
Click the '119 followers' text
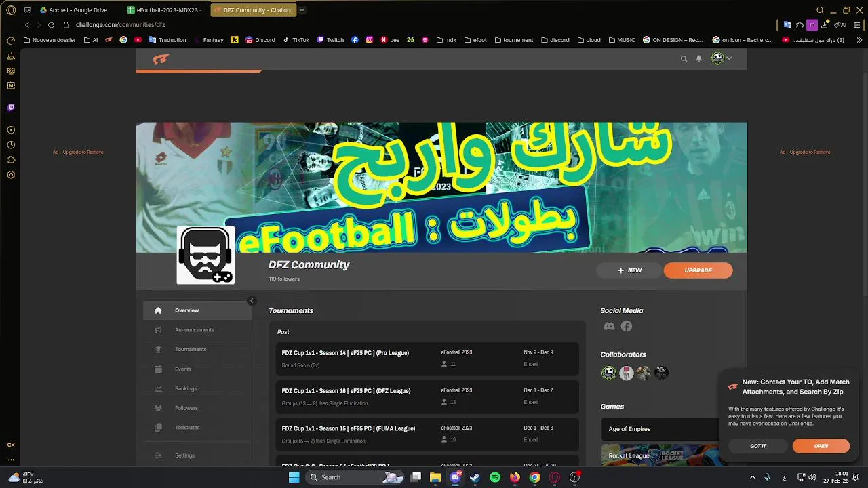(x=284, y=279)
